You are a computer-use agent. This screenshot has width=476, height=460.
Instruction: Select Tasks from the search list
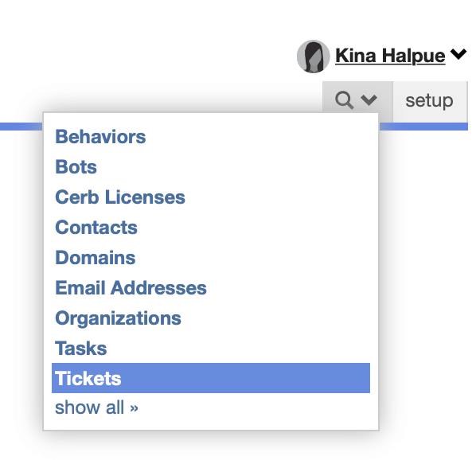[80, 349]
